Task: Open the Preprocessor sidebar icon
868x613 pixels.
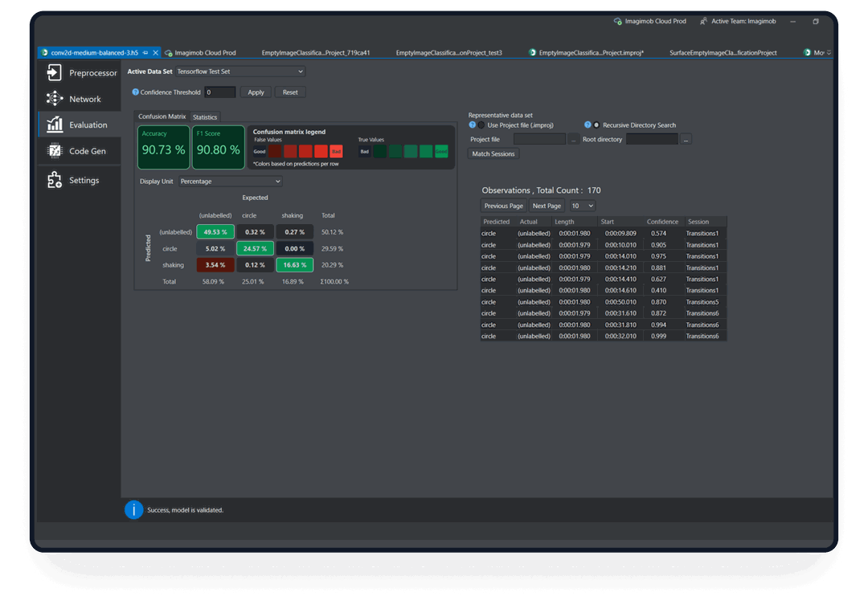Action: coord(54,73)
